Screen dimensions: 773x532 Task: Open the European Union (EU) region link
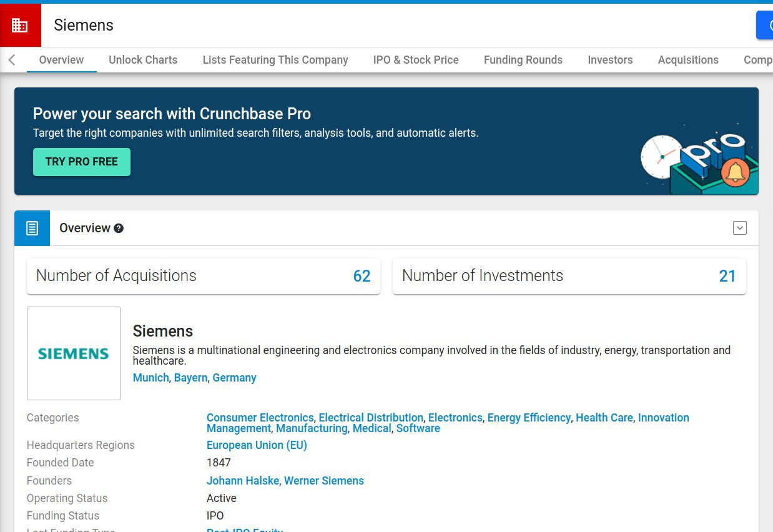coord(257,445)
